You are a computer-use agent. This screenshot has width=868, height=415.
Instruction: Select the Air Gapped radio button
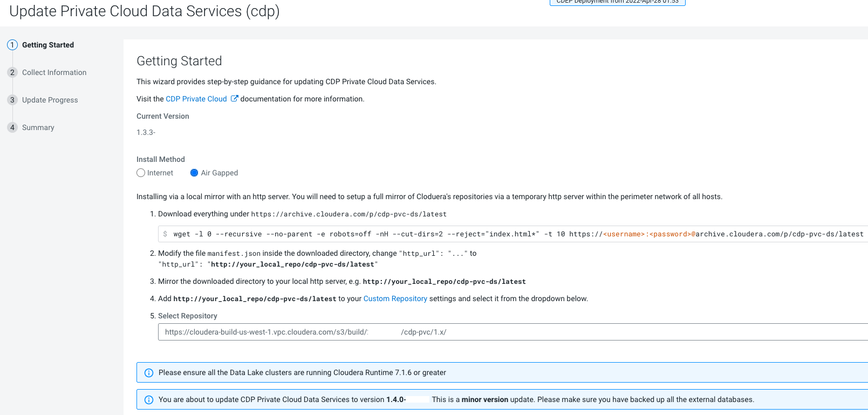pos(194,173)
